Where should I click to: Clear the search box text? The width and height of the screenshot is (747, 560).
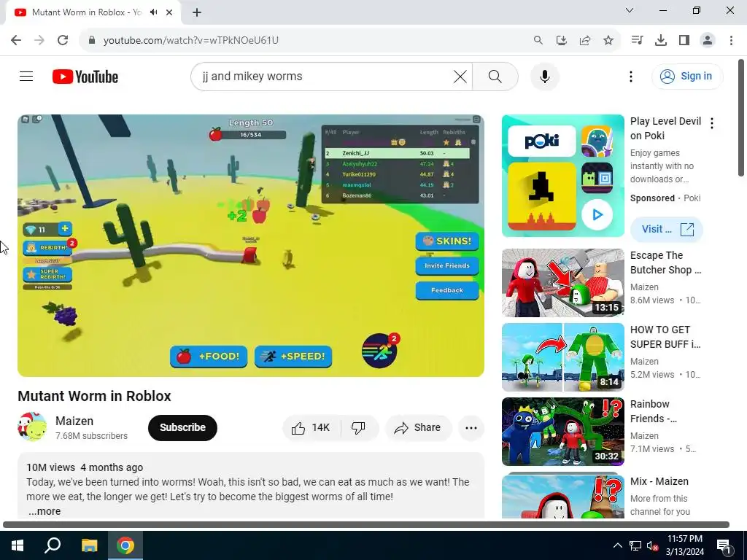tap(460, 76)
